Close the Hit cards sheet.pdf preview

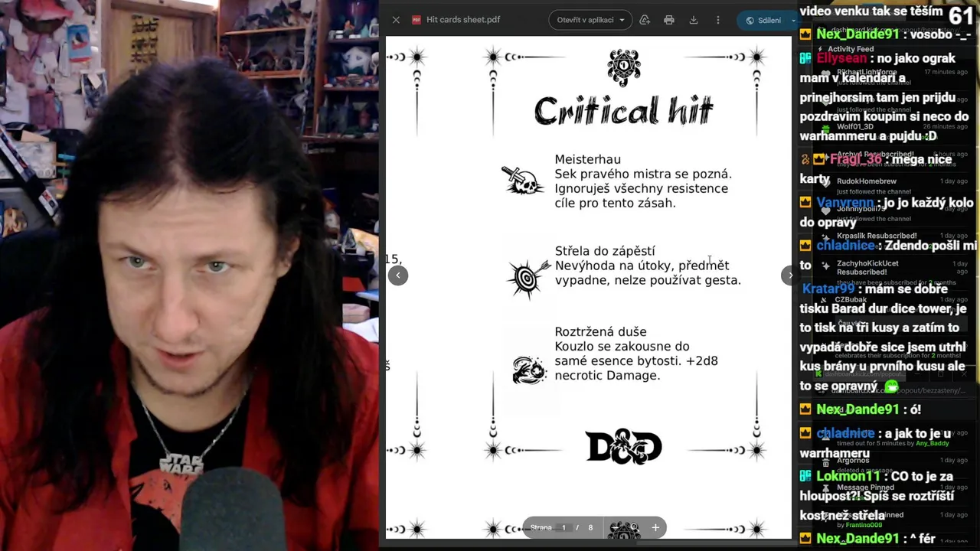click(x=396, y=20)
